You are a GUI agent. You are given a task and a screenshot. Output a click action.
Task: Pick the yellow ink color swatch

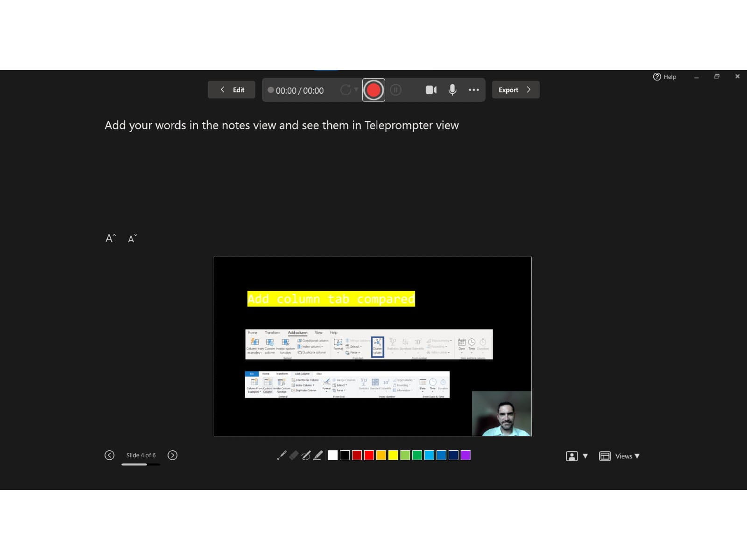393,455
